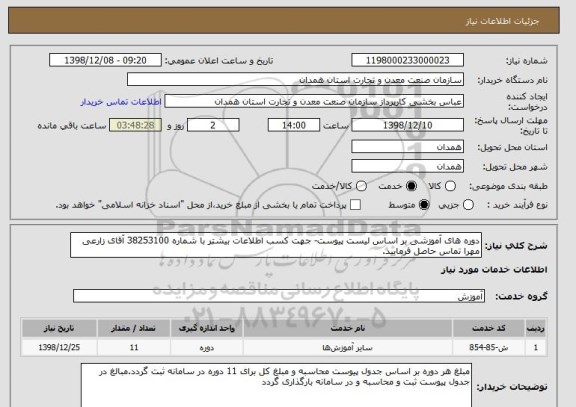
Task: Click the توضیحات خریدار text area
Action: tap(276, 385)
